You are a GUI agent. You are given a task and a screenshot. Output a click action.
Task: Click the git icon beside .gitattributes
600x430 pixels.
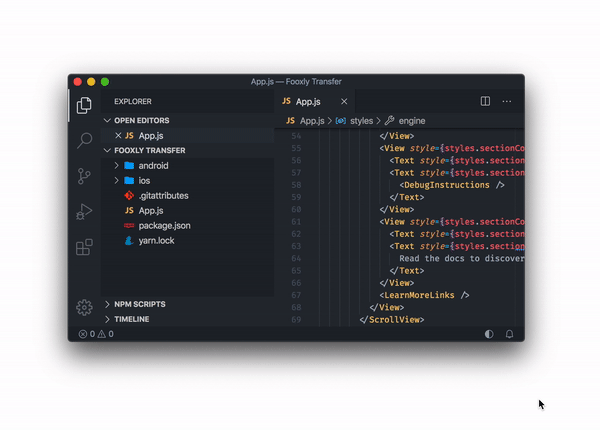tap(129, 195)
